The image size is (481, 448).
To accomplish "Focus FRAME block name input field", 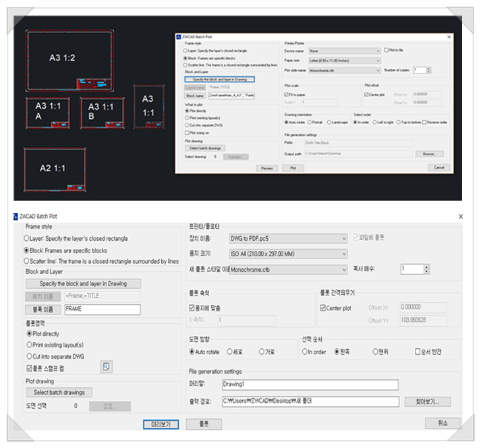I will pos(103,309).
